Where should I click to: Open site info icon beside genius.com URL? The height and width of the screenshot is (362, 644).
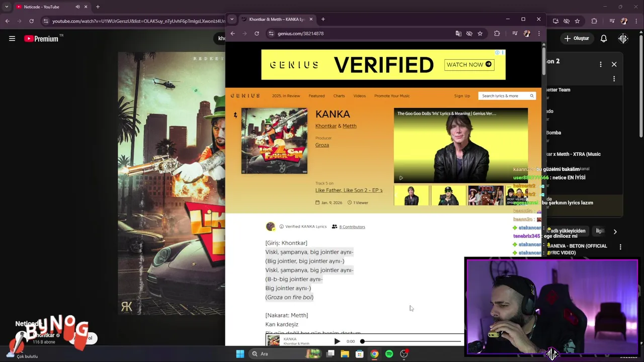[x=271, y=34]
